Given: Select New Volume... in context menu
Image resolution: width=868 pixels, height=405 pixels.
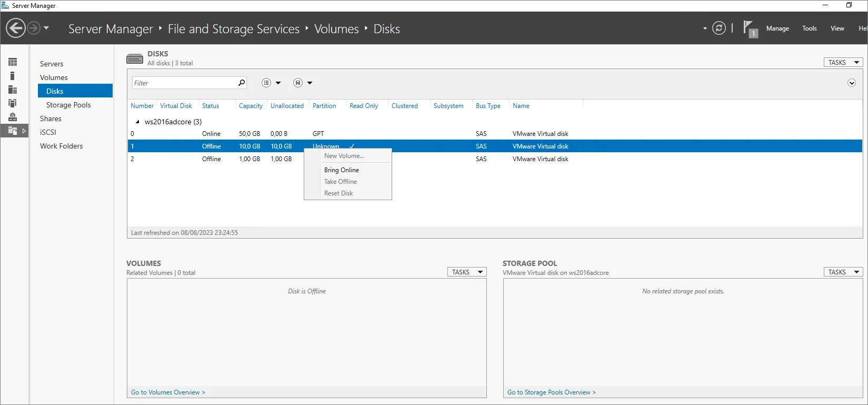Looking at the screenshot, I should click(x=344, y=156).
